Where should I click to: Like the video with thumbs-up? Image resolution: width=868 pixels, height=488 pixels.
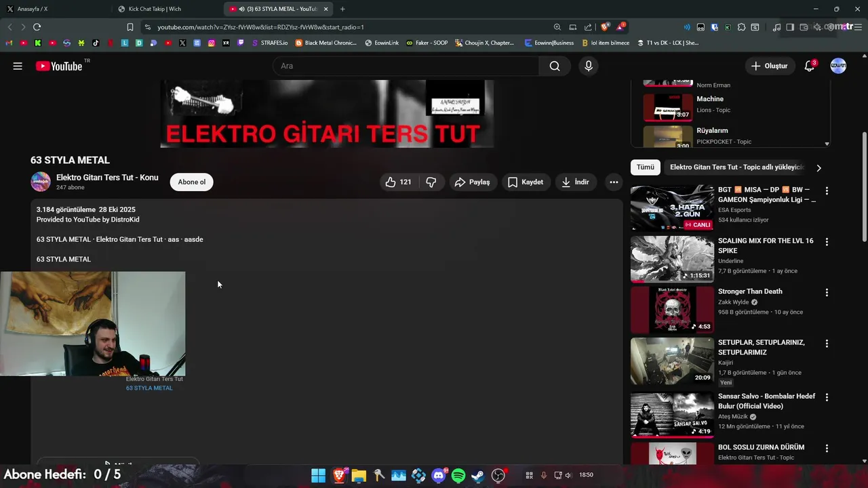coord(398,182)
